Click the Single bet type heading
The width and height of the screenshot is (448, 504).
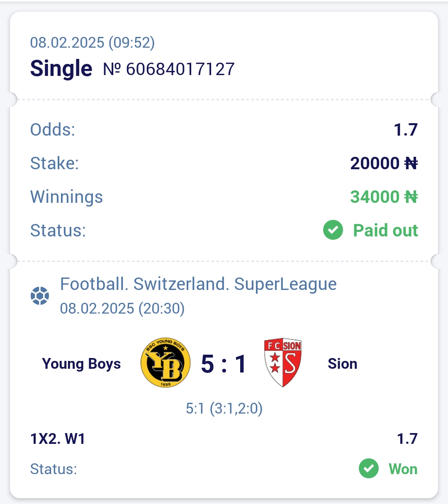pyautogui.click(x=61, y=68)
